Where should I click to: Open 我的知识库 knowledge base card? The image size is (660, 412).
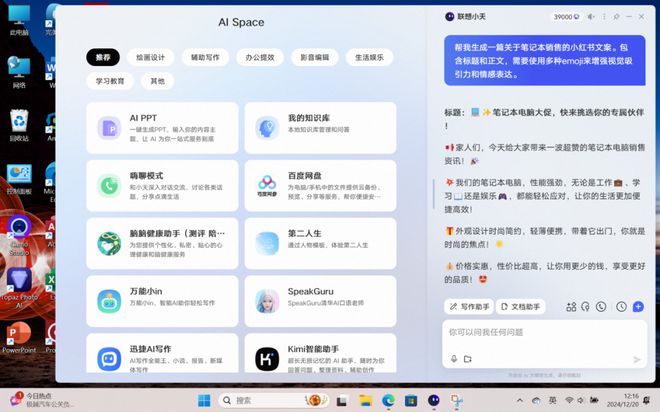[x=320, y=128]
